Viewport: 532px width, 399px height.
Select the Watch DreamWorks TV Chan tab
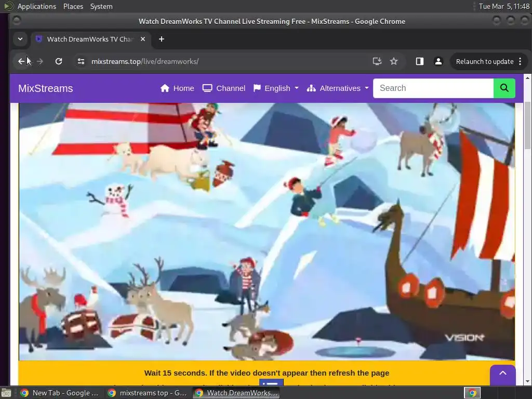coord(90,39)
